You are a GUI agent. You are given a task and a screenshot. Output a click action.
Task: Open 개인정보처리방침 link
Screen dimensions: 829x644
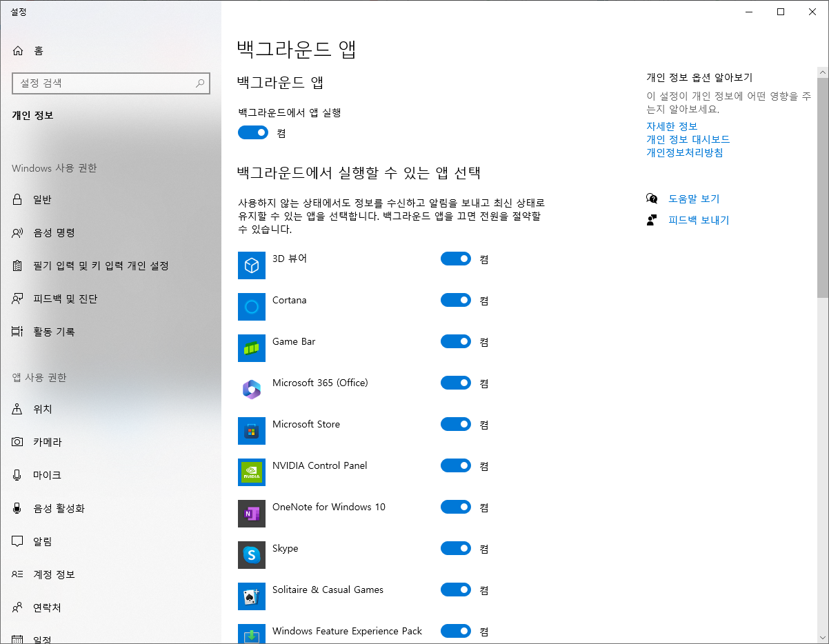pyautogui.click(x=684, y=152)
